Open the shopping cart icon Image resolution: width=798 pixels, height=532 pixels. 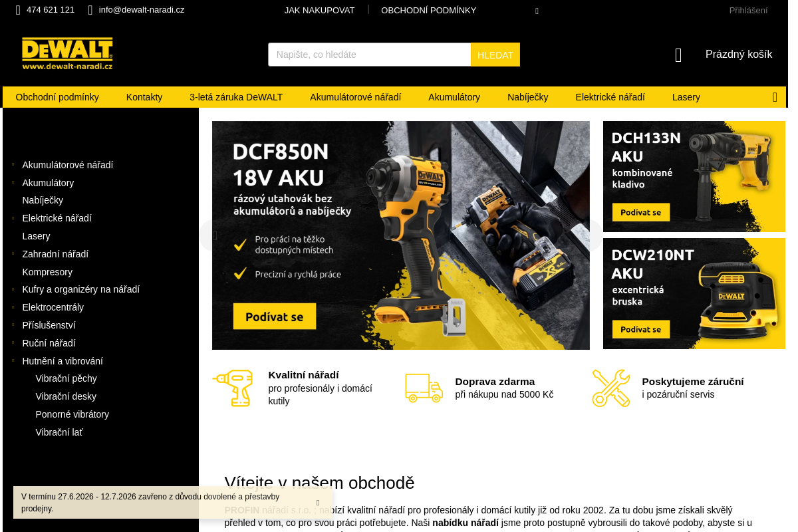(x=678, y=55)
